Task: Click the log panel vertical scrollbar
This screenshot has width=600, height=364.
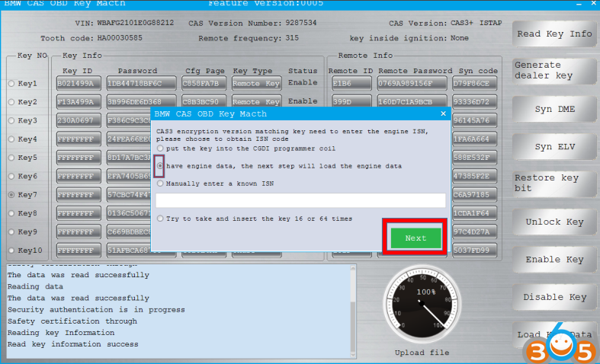Action: click(x=351, y=305)
